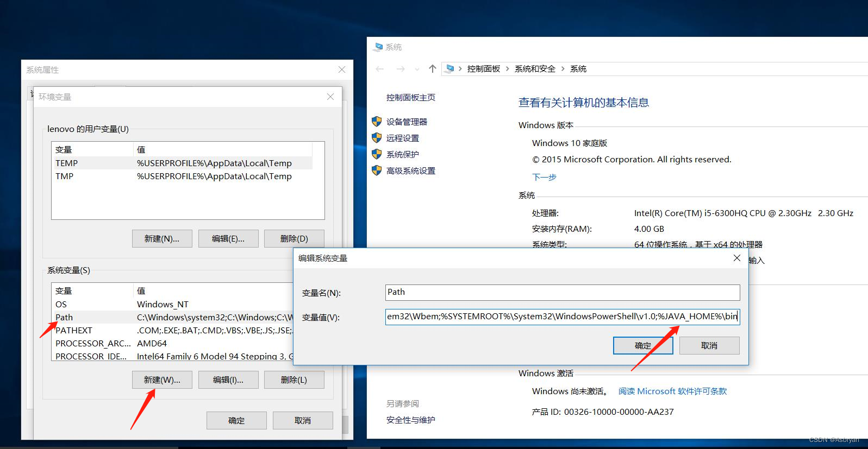Click the 4.00 GB installed RAM value
Image resolution: width=868 pixels, height=449 pixels.
(x=649, y=229)
